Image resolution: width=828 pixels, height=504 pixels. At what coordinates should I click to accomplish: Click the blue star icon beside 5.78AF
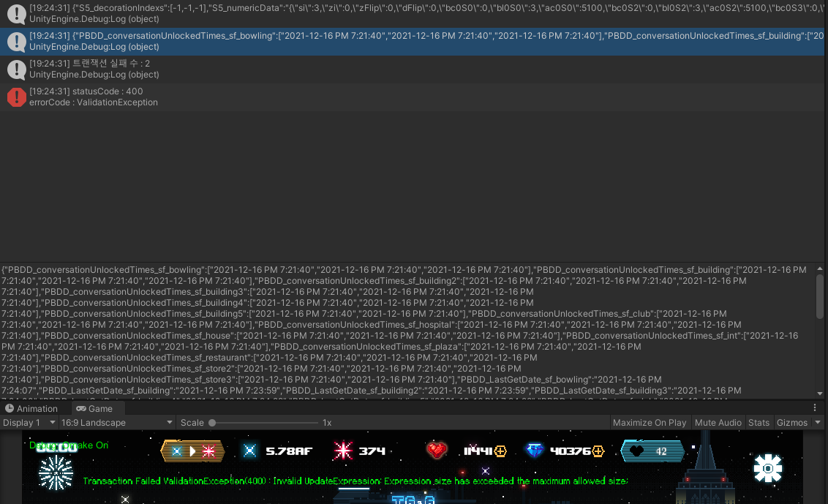tap(251, 451)
